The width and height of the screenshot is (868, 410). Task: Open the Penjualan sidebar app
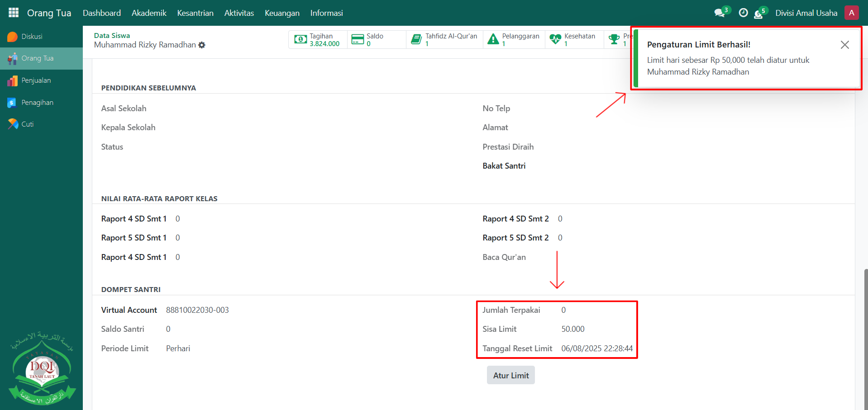click(36, 80)
